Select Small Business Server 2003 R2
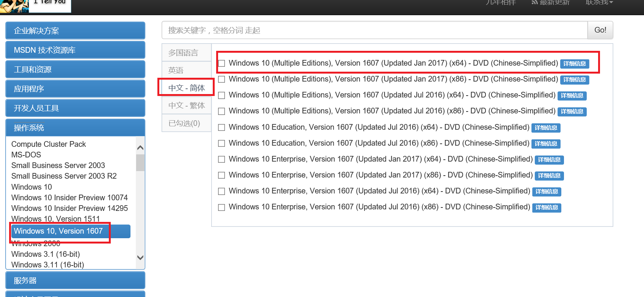Image resolution: width=644 pixels, height=297 pixels. pyautogui.click(x=64, y=176)
